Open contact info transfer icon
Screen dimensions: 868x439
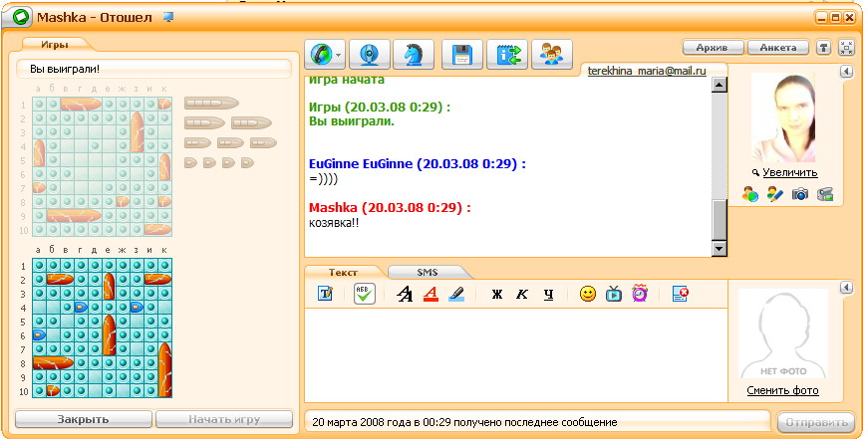click(x=507, y=54)
